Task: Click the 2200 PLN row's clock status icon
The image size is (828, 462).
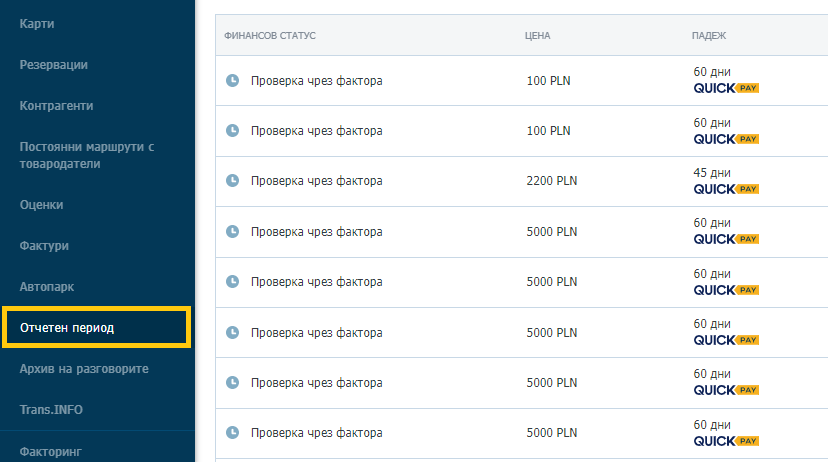Action: pos(232,181)
